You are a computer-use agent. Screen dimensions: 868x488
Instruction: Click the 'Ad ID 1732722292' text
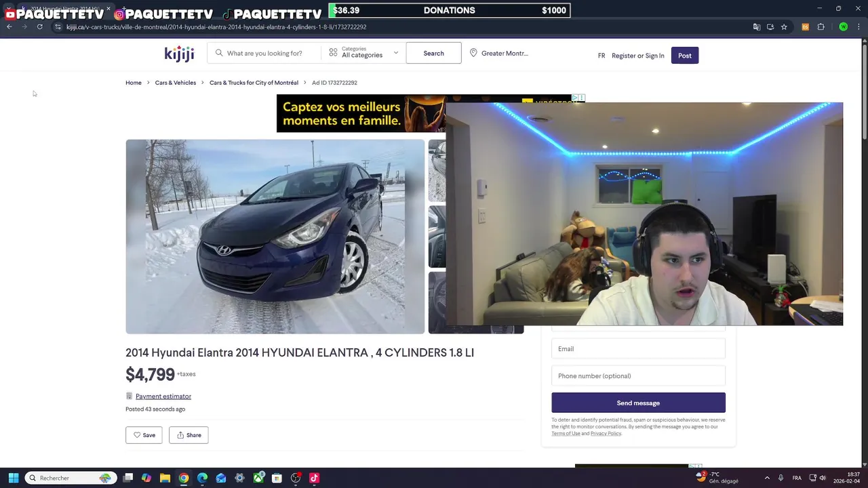pyautogui.click(x=334, y=83)
